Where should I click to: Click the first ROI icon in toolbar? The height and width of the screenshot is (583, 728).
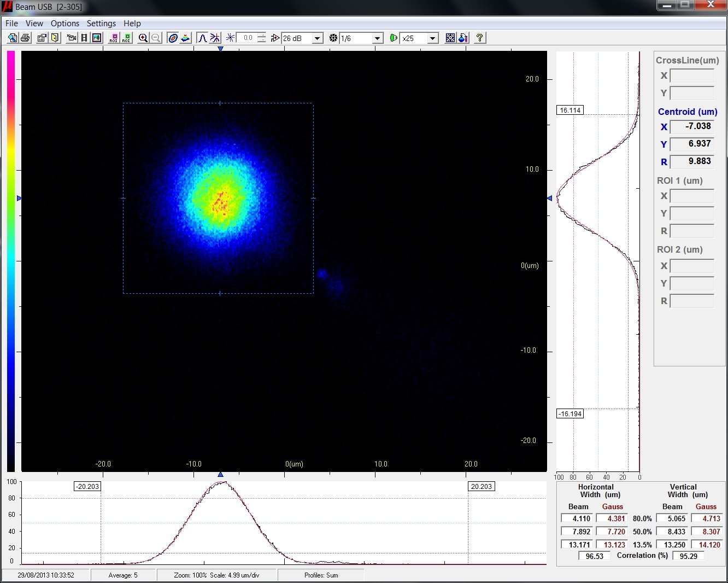pos(114,38)
